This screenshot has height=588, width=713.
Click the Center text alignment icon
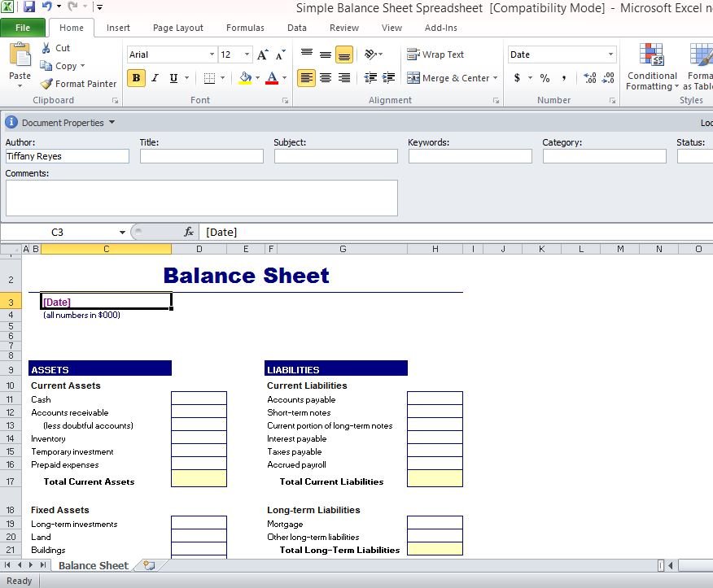click(x=326, y=78)
